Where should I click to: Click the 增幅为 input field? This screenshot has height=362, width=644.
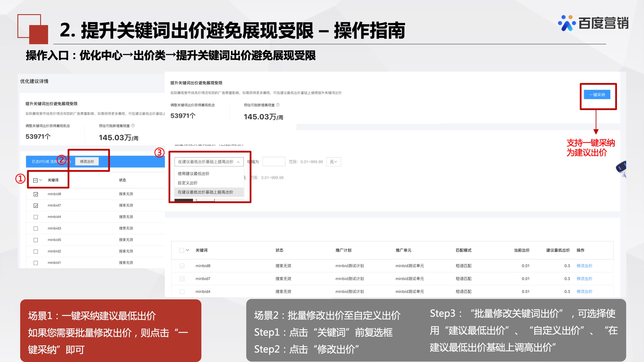pyautogui.click(x=274, y=162)
